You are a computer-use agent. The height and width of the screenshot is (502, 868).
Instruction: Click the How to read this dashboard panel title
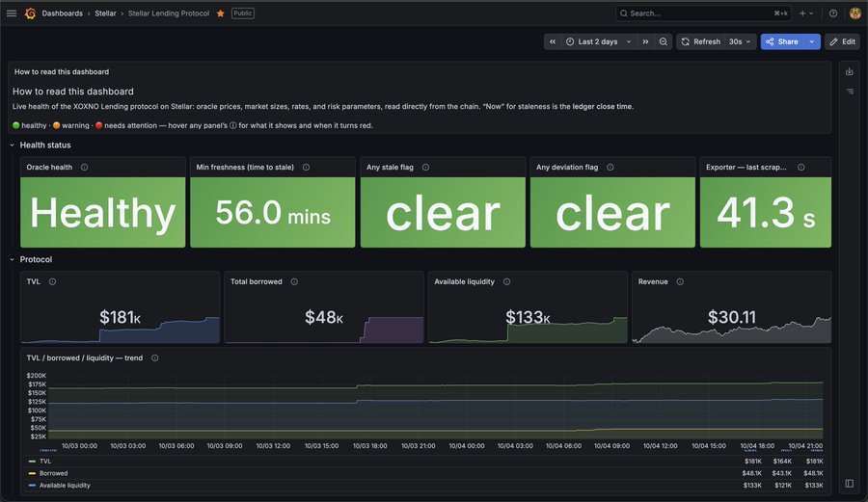(62, 72)
